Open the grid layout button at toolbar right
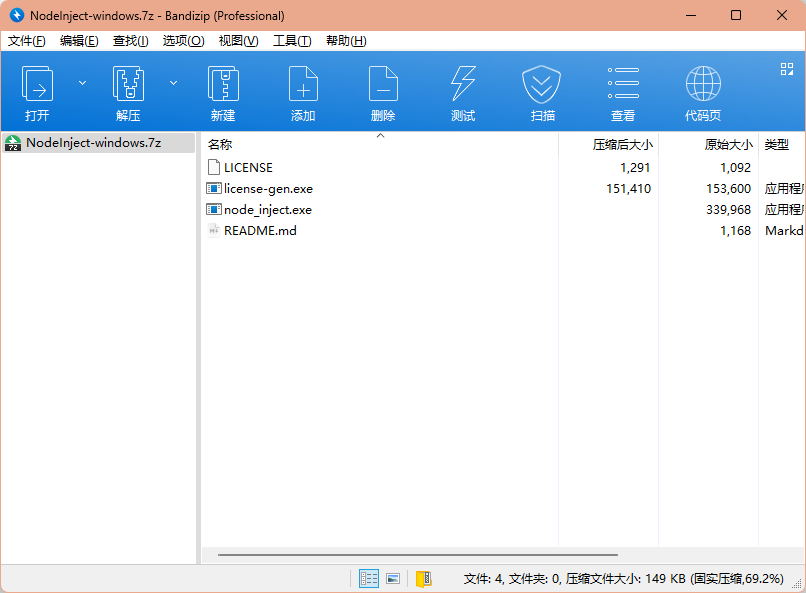The height and width of the screenshot is (593, 806). click(786, 69)
